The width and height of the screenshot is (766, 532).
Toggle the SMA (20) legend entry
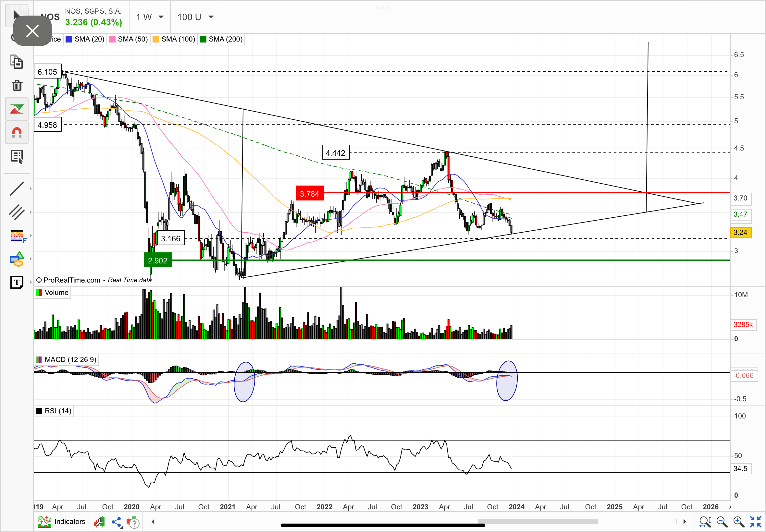[86, 39]
